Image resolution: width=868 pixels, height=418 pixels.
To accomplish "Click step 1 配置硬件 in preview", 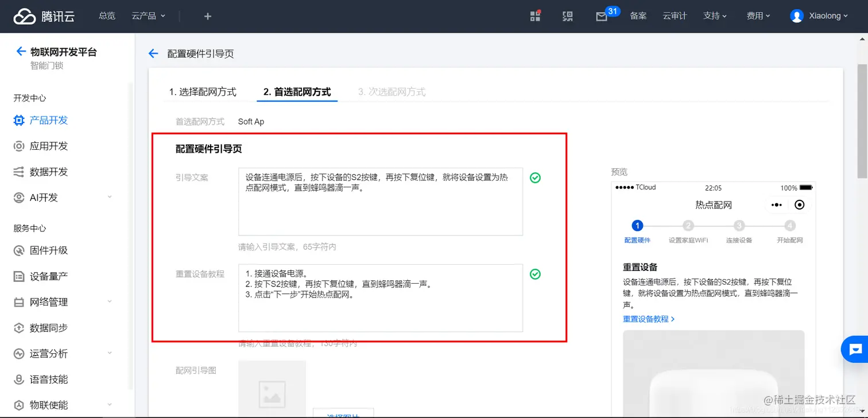I will 637,231.
